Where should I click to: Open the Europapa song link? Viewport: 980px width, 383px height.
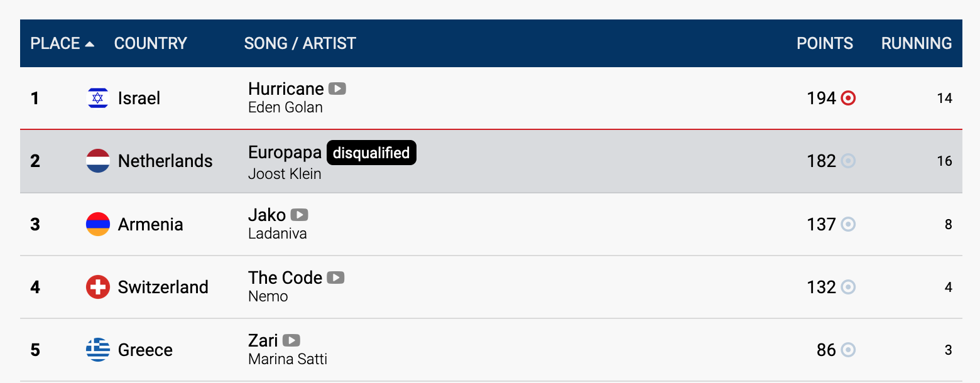[x=285, y=152]
